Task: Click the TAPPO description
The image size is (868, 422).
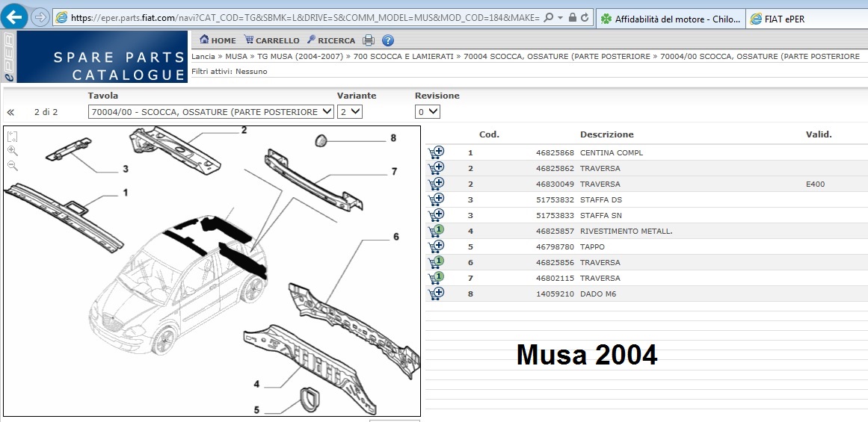Action: point(592,246)
